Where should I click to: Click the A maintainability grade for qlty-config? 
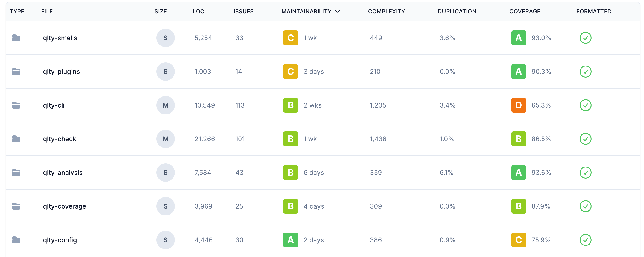pyautogui.click(x=290, y=240)
